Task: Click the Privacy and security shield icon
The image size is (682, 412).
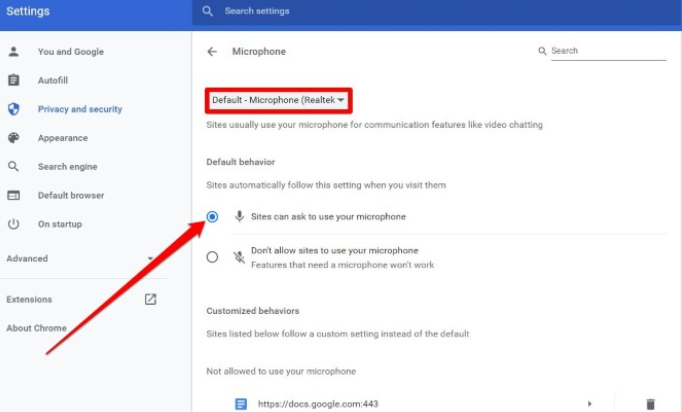Action: [13, 109]
